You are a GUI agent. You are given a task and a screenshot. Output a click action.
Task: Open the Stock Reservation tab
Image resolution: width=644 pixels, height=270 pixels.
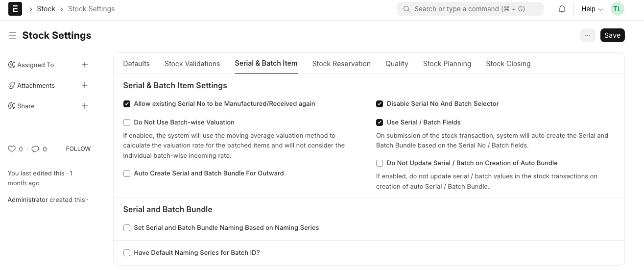[341, 64]
